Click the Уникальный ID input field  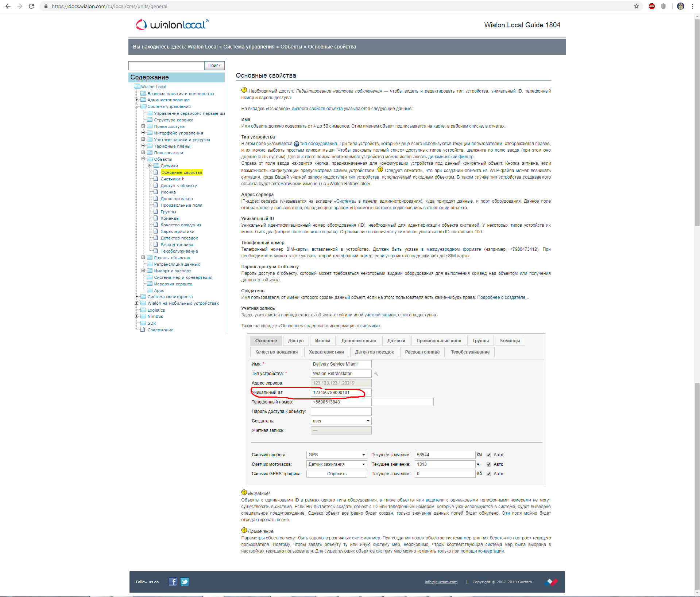(341, 393)
